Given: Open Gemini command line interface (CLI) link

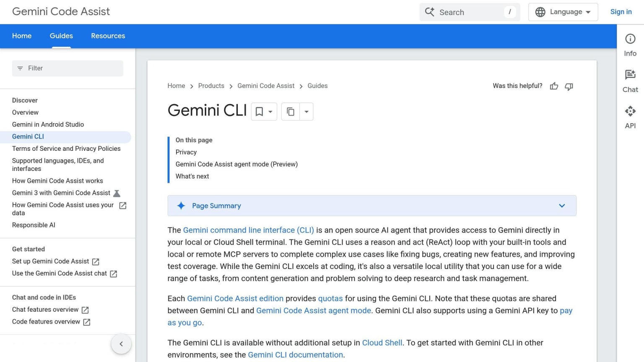Looking at the screenshot, I should pos(249,230).
